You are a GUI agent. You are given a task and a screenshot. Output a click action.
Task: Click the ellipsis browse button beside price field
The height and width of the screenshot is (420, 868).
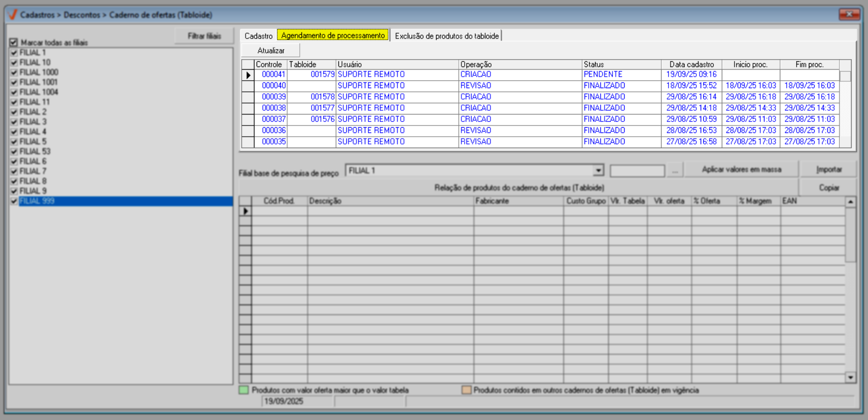click(x=675, y=170)
